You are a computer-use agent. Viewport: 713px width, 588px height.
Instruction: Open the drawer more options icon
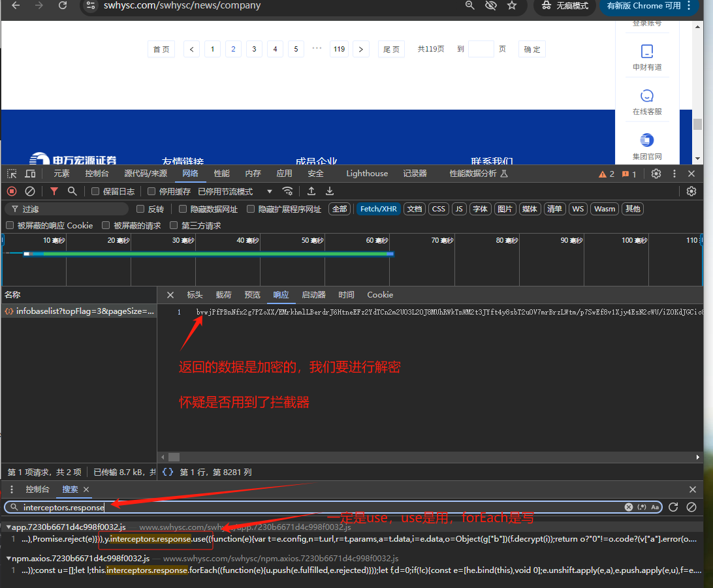[12, 489]
